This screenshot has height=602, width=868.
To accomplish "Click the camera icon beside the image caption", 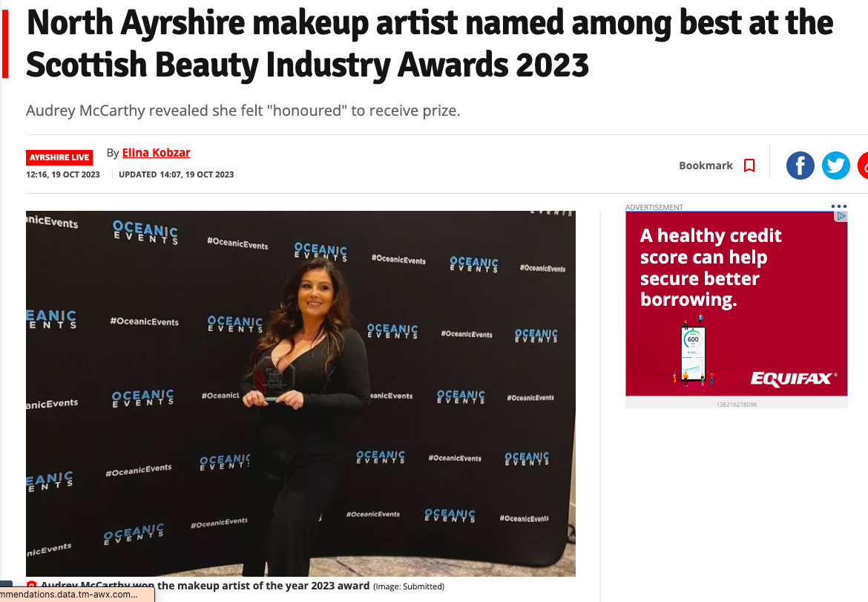I will pos(32,586).
